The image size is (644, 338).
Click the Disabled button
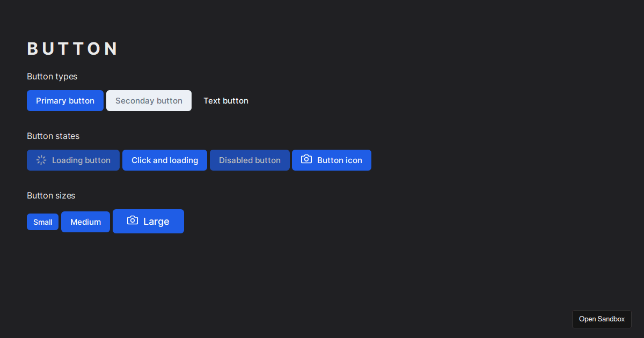(250, 160)
